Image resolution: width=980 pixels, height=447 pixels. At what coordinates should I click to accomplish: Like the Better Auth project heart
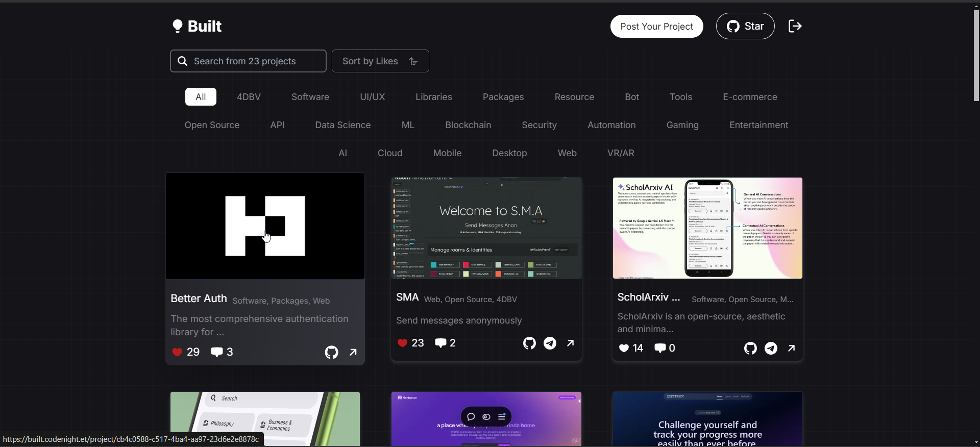177,352
